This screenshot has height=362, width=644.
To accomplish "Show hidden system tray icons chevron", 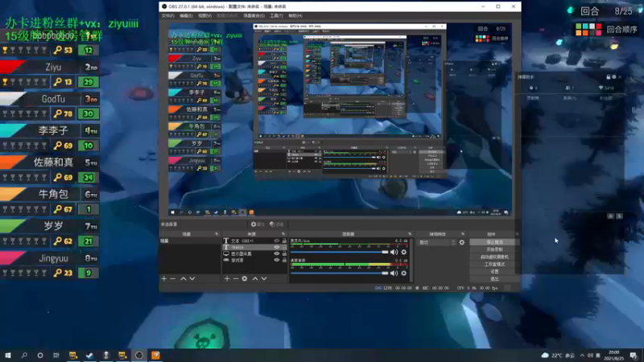I will pos(582,356).
